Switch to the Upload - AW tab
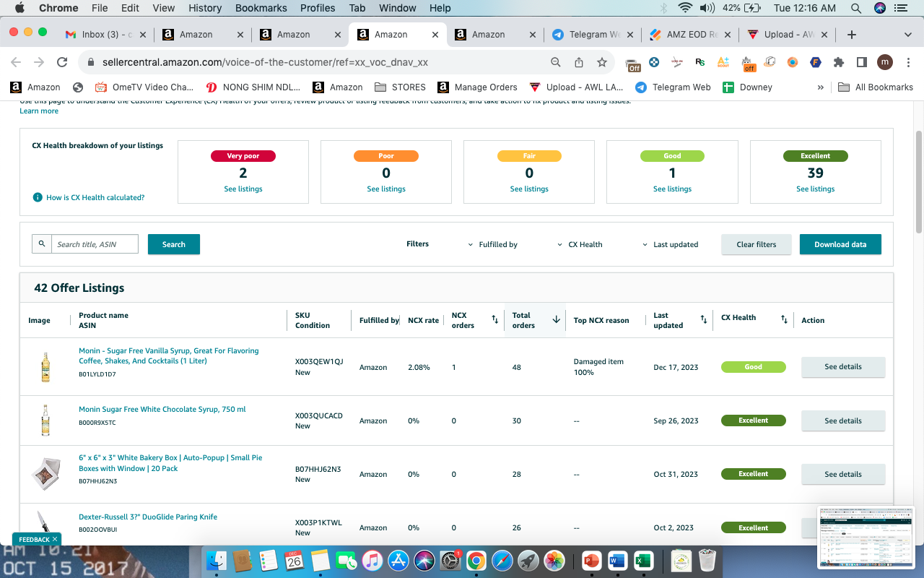Viewport: 924px width, 578px height. pyautogui.click(x=787, y=35)
